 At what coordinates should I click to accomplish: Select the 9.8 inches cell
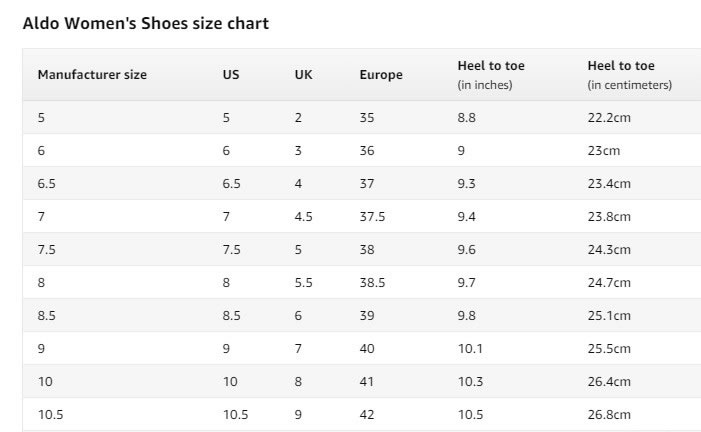coord(467,316)
